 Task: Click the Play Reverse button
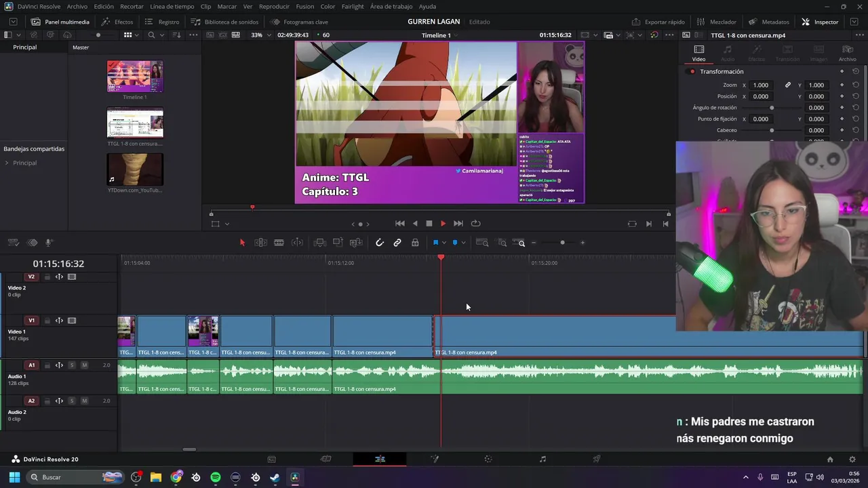pyautogui.click(x=415, y=224)
